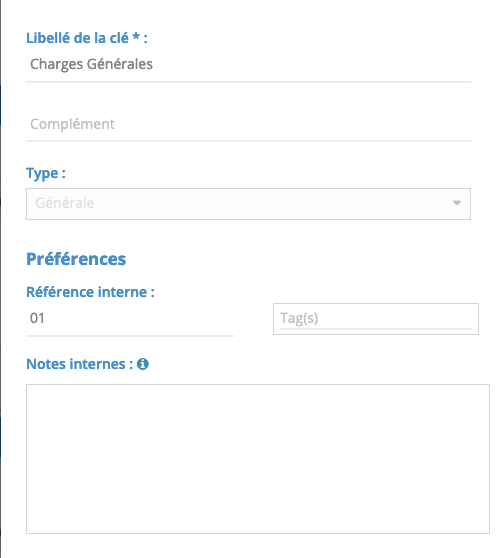Click the 'Complément' placeholder text

[x=72, y=124]
